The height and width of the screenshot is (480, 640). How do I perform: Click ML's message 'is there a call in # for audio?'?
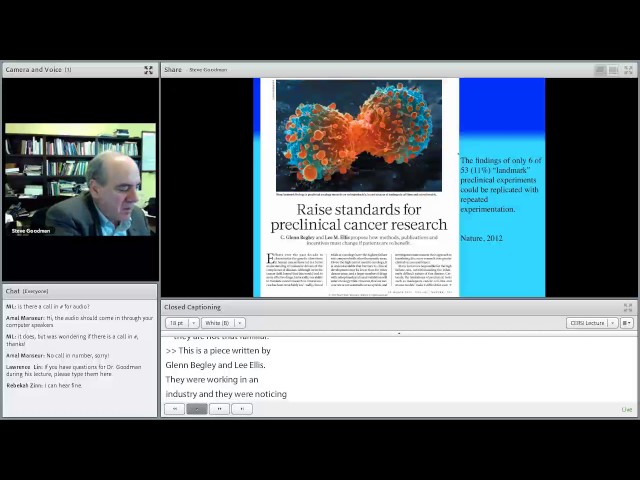click(x=48, y=307)
